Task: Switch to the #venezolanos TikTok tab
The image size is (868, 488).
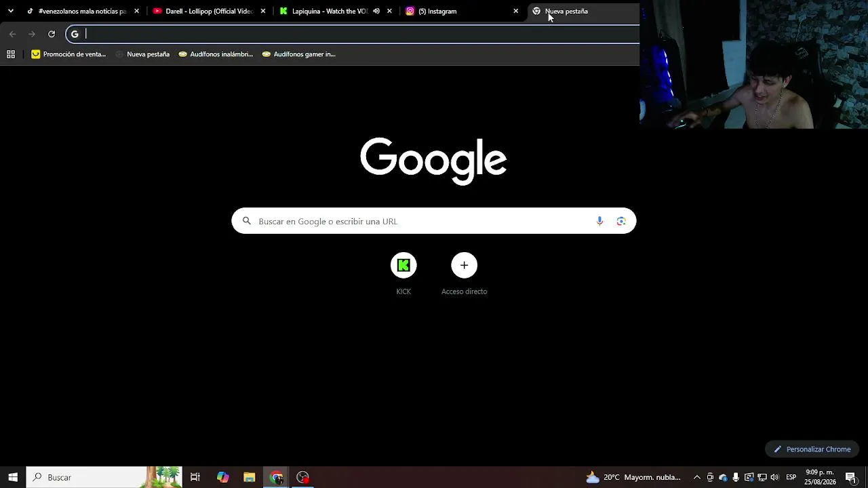Action: click(82, 11)
